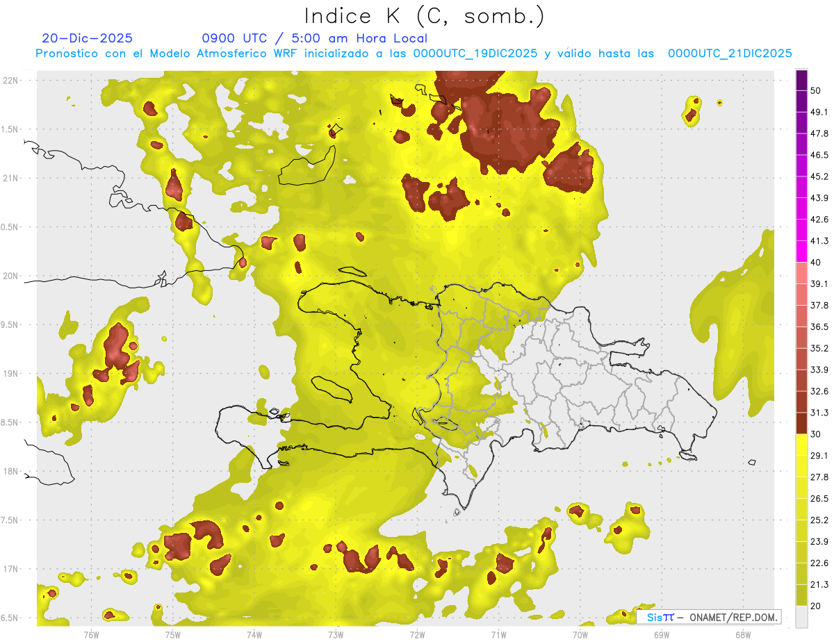This screenshot has width=834, height=644.
Task: Click the latitude label "22N"
Action: pyautogui.click(x=10, y=80)
